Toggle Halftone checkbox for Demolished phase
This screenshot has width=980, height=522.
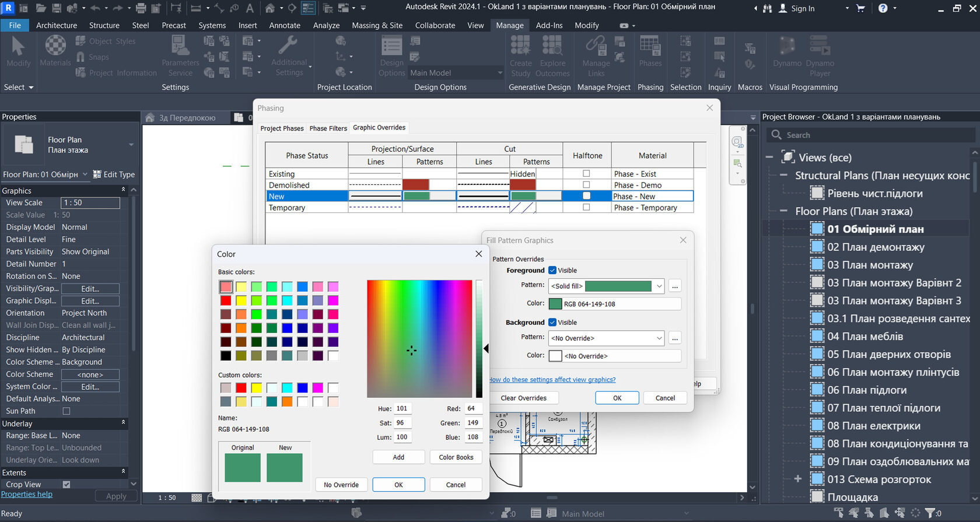(x=586, y=185)
